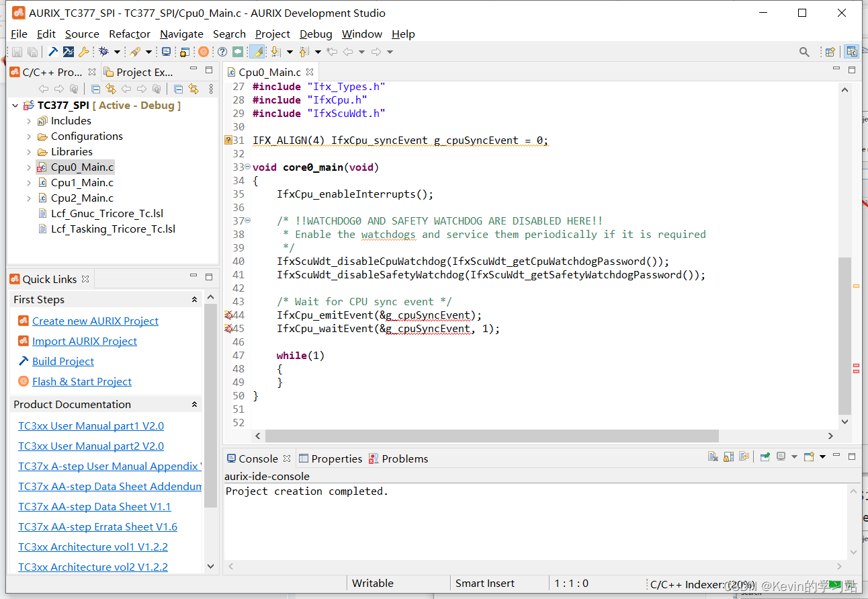Open the Debug icon dropdown arrow
868x599 pixels.
117,52
